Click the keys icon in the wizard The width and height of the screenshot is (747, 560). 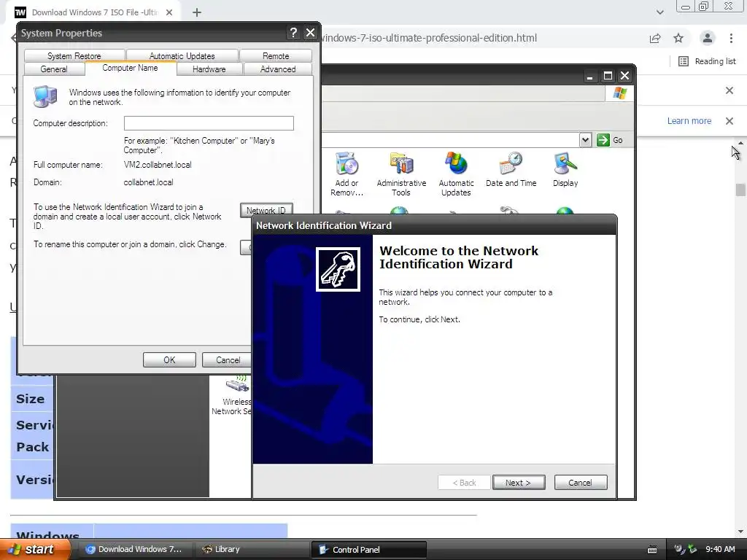point(338,269)
